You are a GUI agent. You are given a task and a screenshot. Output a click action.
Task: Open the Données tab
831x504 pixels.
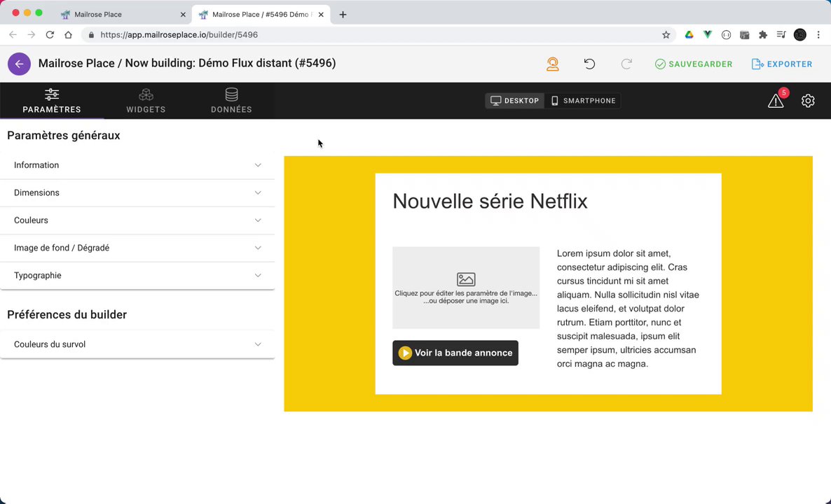point(231,101)
